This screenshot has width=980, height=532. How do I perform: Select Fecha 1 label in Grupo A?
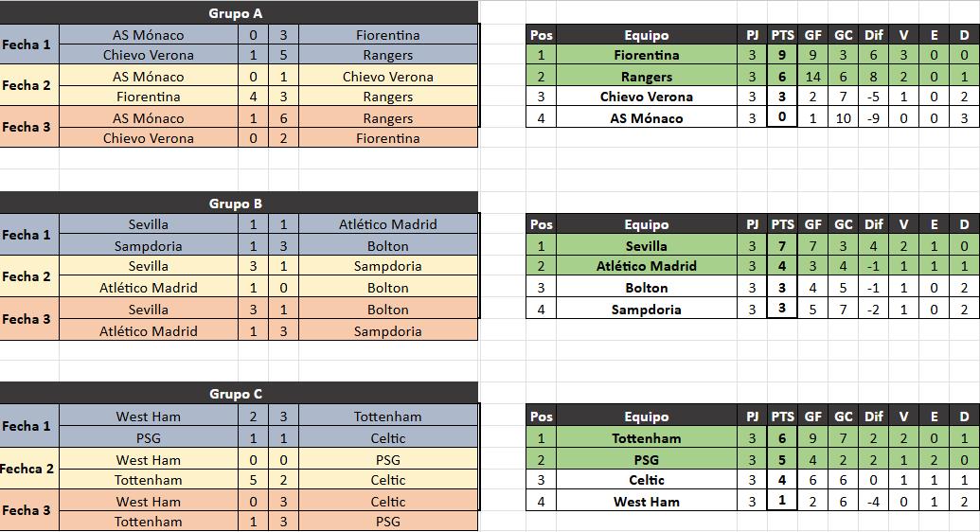coord(29,44)
